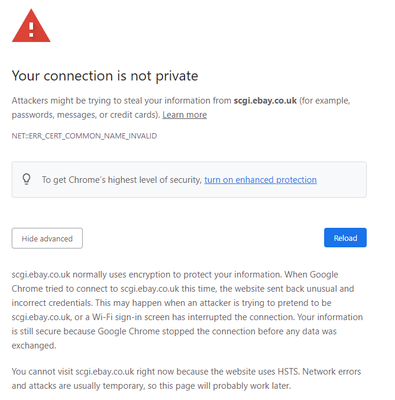The width and height of the screenshot is (395, 400).
Task: Select the bold scgi.ebay.co.uk domain name
Action: pyautogui.click(x=265, y=101)
